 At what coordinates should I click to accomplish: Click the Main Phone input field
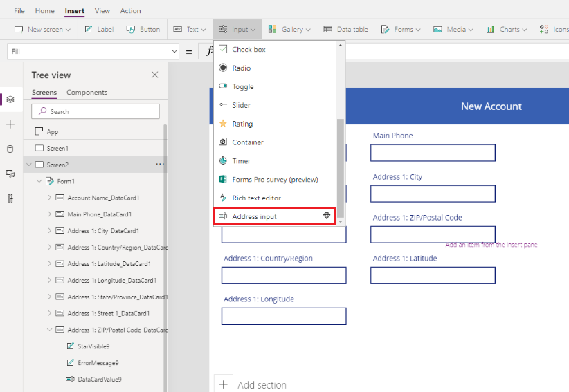pyautogui.click(x=433, y=153)
